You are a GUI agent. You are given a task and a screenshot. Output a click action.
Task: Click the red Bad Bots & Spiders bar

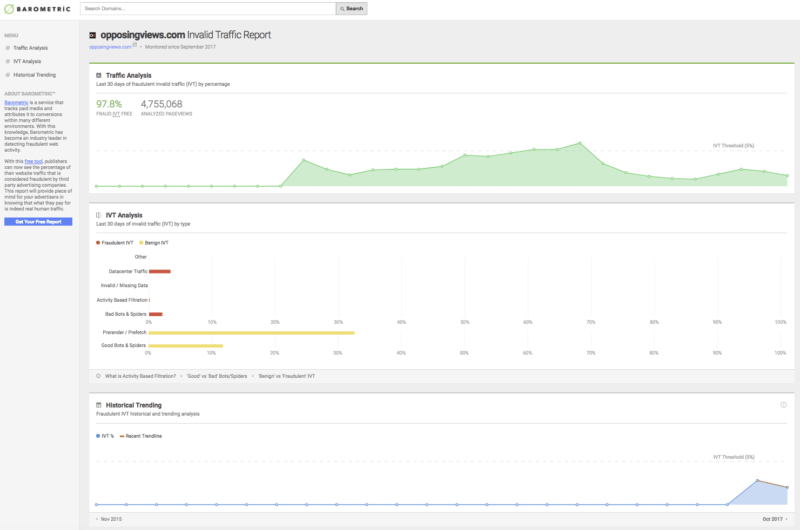tap(156, 314)
